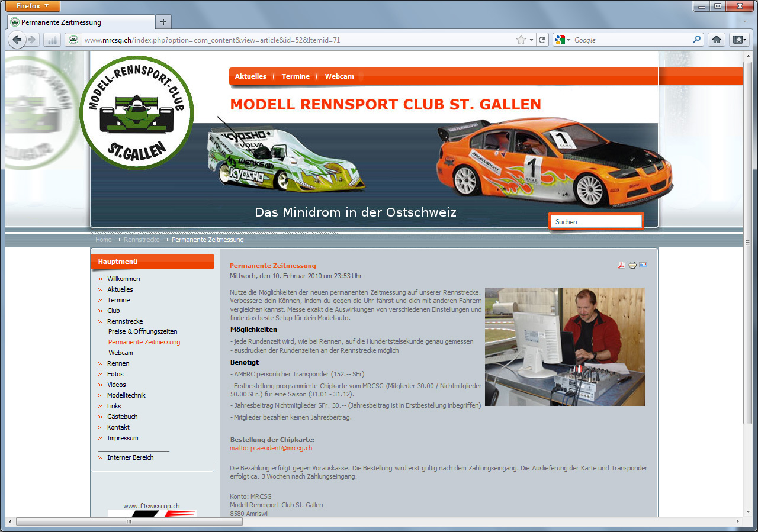The image size is (758, 532).
Task: Open the Google search engine selector
Action: (x=563, y=40)
